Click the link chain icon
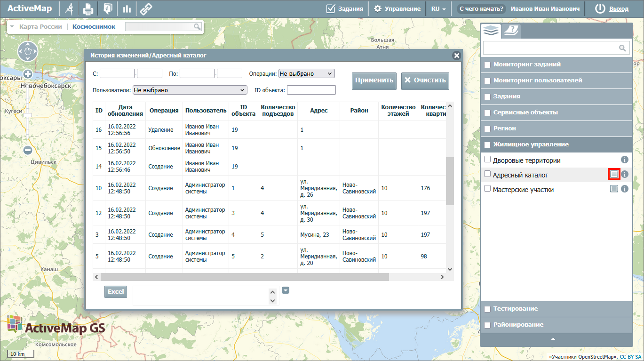644x361 pixels. pos(146,8)
